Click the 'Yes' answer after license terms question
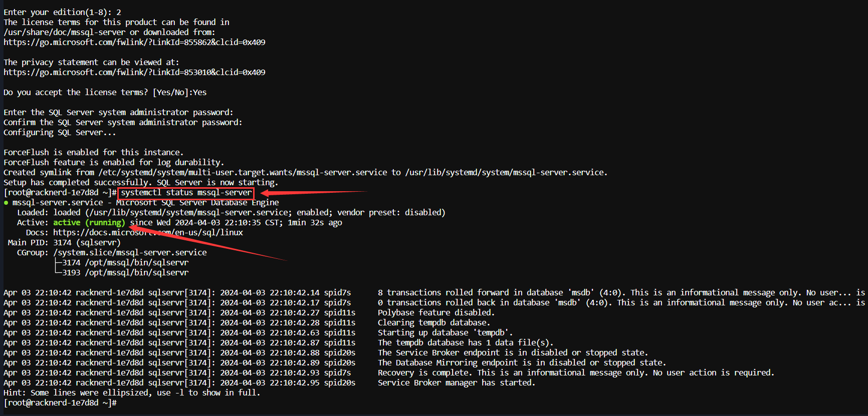This screenshot has width=868, height=416. (x=199, y=93)
